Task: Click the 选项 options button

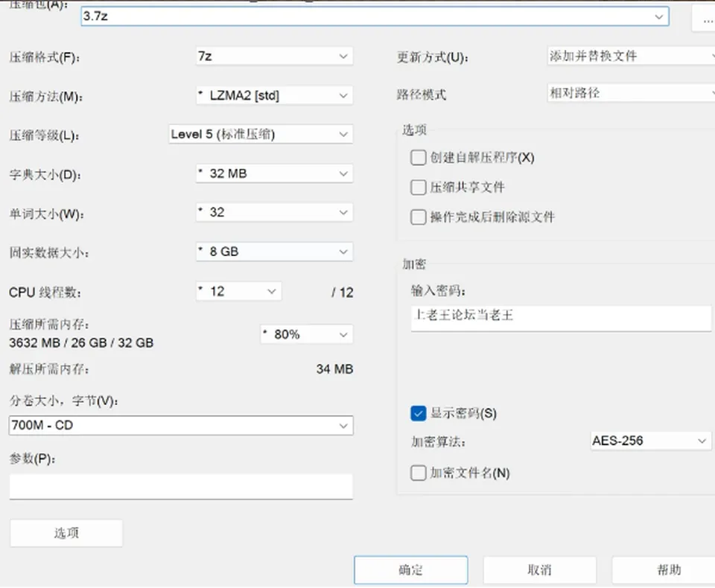Action: tap(66, 533)
